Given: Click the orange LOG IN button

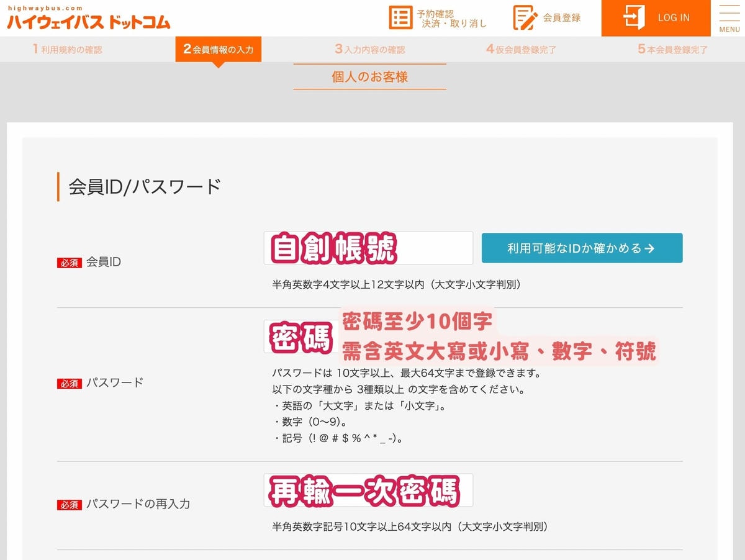Looking at the screenshot, I should point(656,18).
